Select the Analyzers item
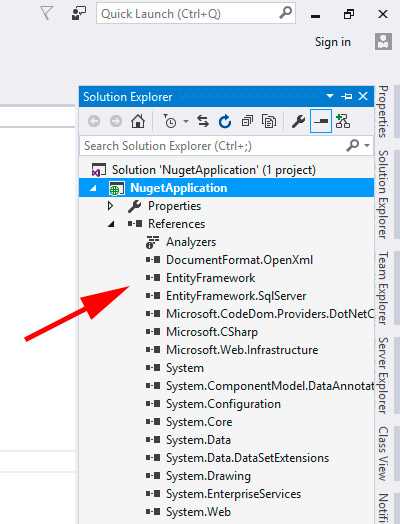The height and width of the screenshot is (524, 400). pyautogui.click(x=191, y=242)
